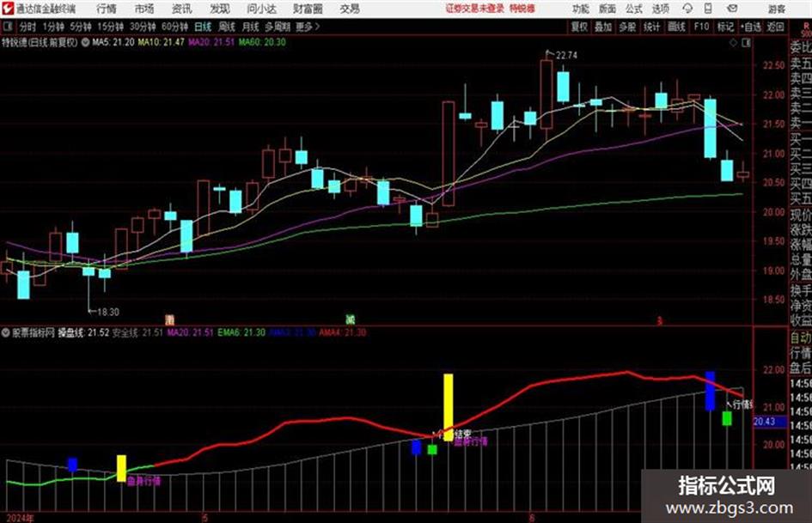
Task: Open the 功能 menu
Action: (x=581, y=9)
